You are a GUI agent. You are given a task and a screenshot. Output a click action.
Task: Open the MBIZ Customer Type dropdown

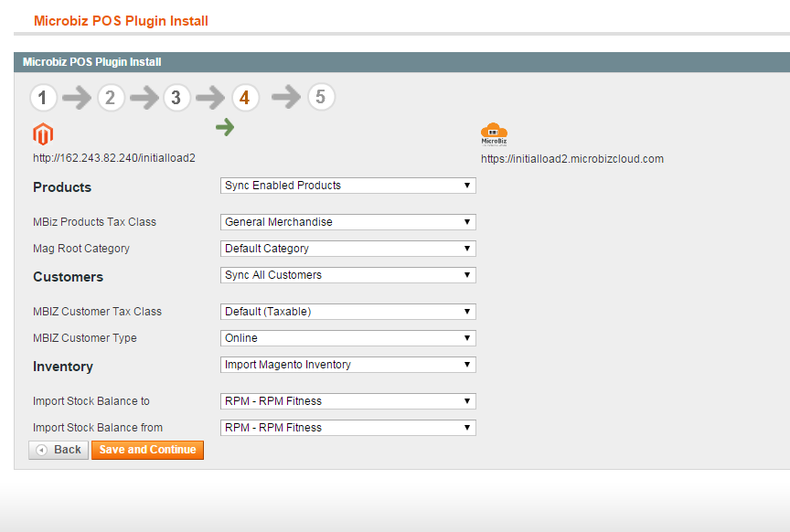(x=348, y=338)
